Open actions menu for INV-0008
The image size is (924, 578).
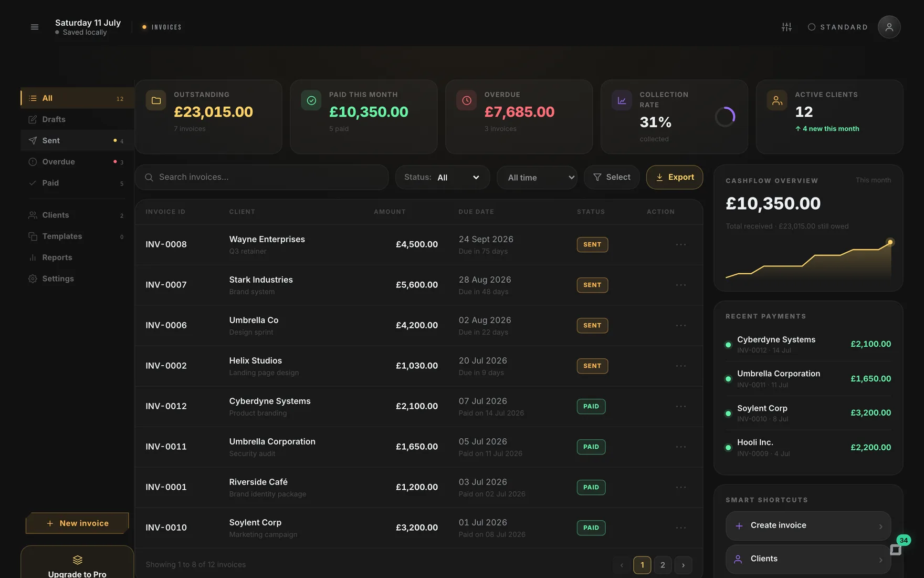coord(681,244)
